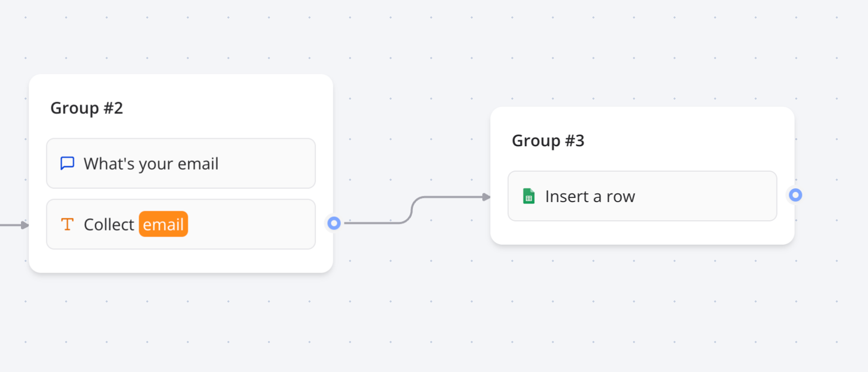Viewport: 868px width, 372px height.
Task: Click Group #2 card padding below Collect block
Action: click(181, 261)
